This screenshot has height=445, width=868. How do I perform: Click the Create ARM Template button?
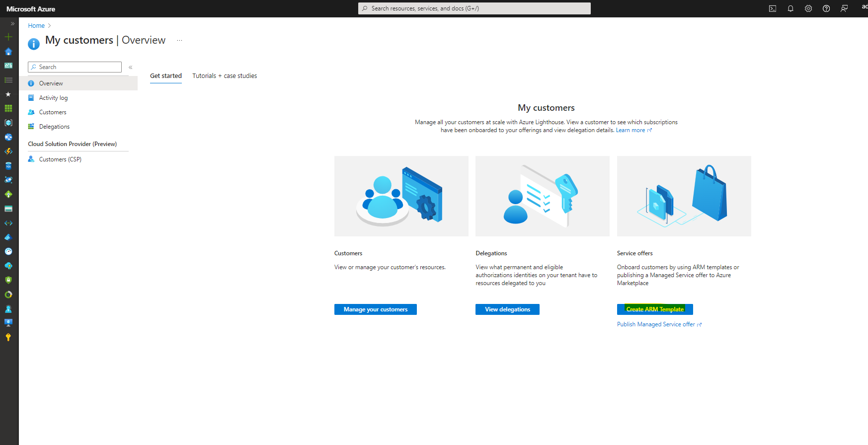click(x=655, y=309)
